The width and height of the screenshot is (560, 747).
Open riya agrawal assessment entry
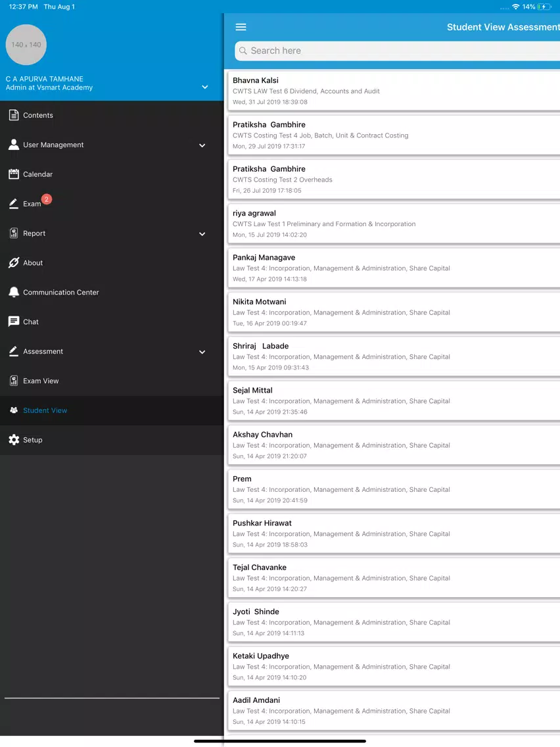click(394, 224)
